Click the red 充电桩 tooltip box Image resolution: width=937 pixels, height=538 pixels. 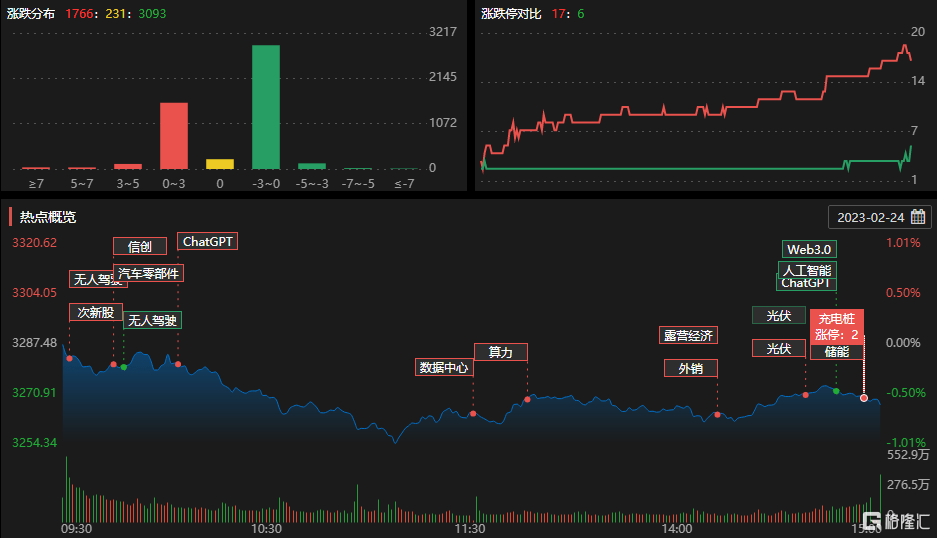(837, 326)
